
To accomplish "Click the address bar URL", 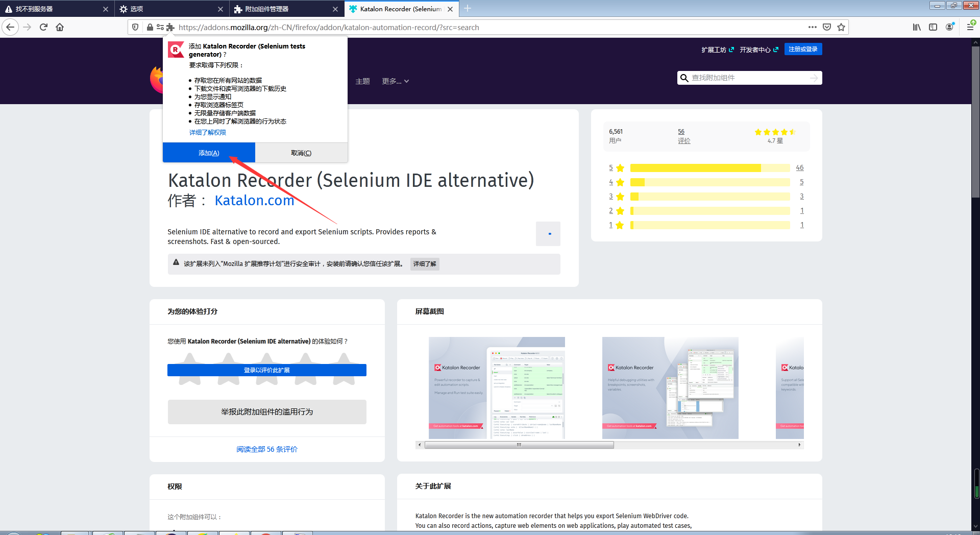I will (x=329, y=28).
